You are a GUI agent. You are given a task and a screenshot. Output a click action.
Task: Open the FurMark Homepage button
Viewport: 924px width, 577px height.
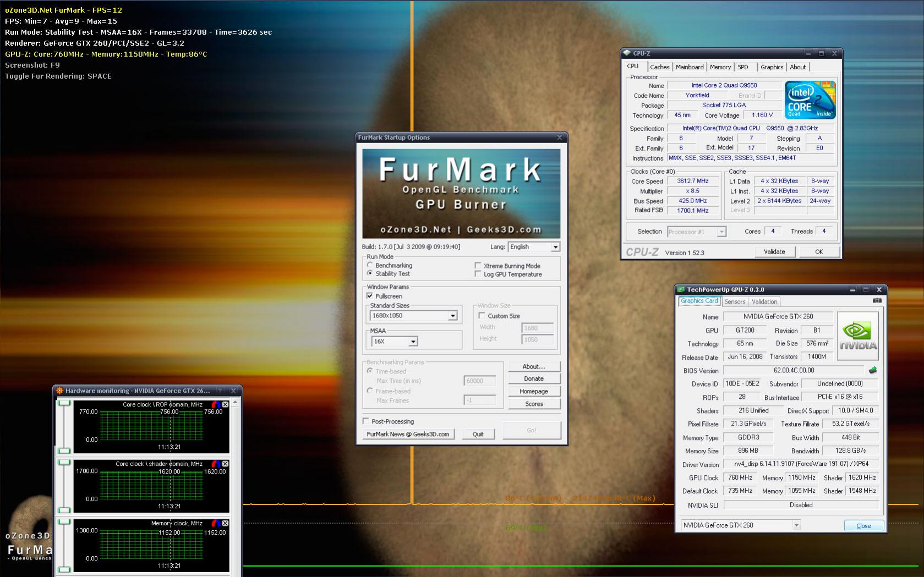(534, 391)
